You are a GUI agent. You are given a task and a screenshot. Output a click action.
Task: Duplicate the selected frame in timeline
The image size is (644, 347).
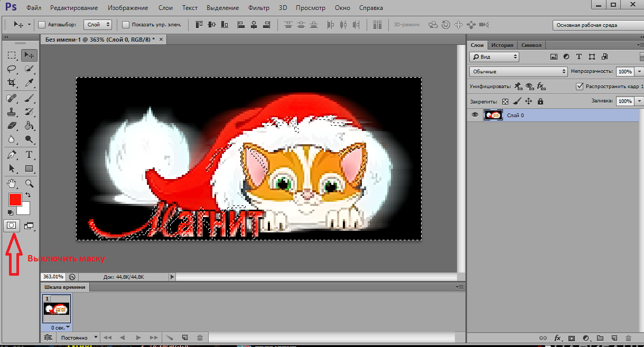[185, 337]
